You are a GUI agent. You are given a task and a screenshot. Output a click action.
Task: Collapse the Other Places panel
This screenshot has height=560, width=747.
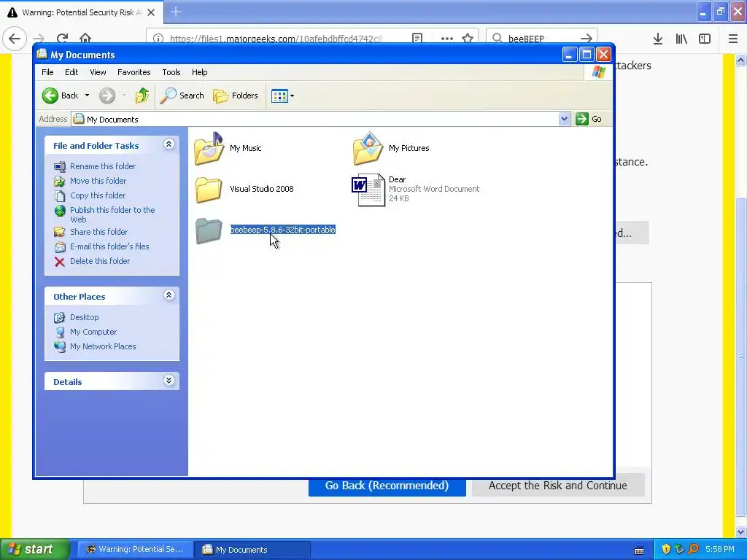coord(169,295)
